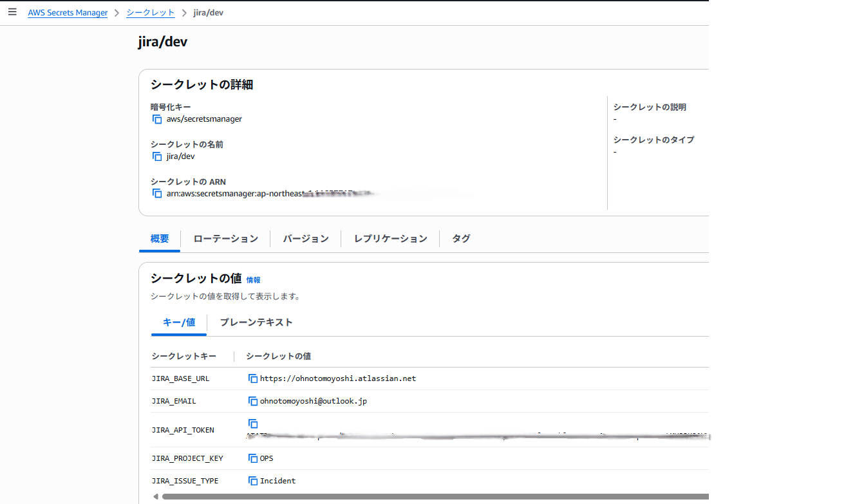Click the aws/secretsmanager key text
The width and height of the screenshot is (846, 504).
204,119
